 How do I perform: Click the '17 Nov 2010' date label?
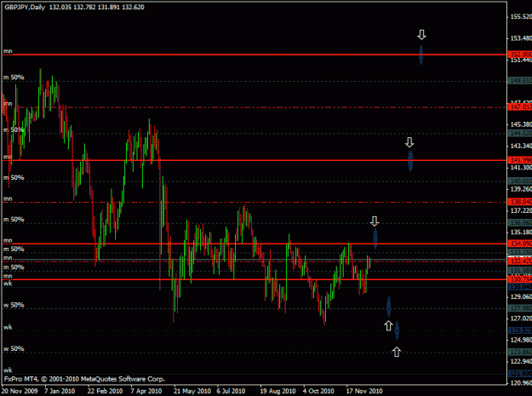coord(364,391)
